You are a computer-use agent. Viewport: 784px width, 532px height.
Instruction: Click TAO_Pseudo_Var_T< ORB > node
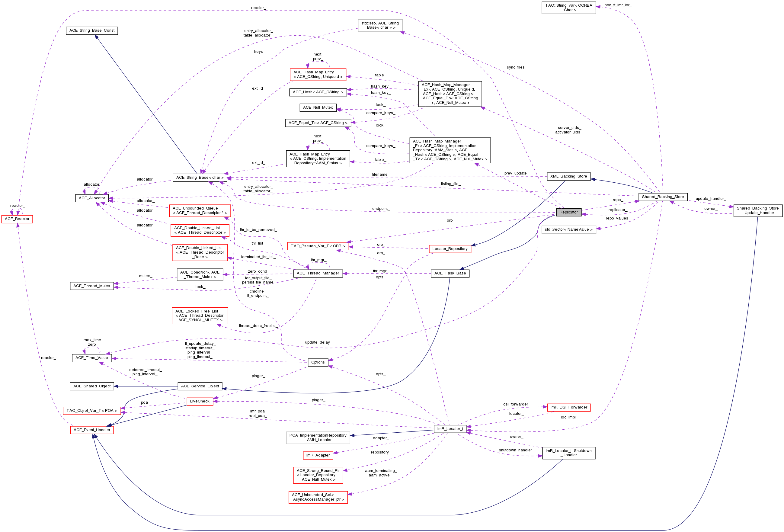point(318,246)
